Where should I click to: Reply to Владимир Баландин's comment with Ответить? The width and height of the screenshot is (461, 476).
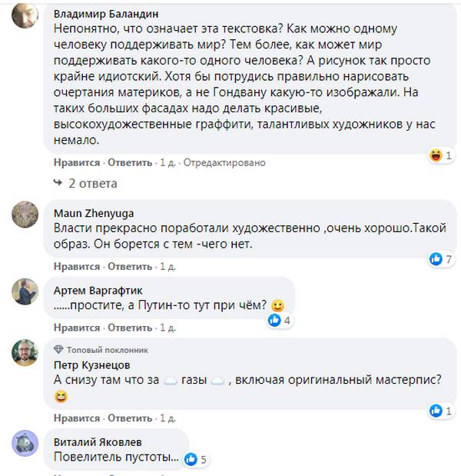130,163
